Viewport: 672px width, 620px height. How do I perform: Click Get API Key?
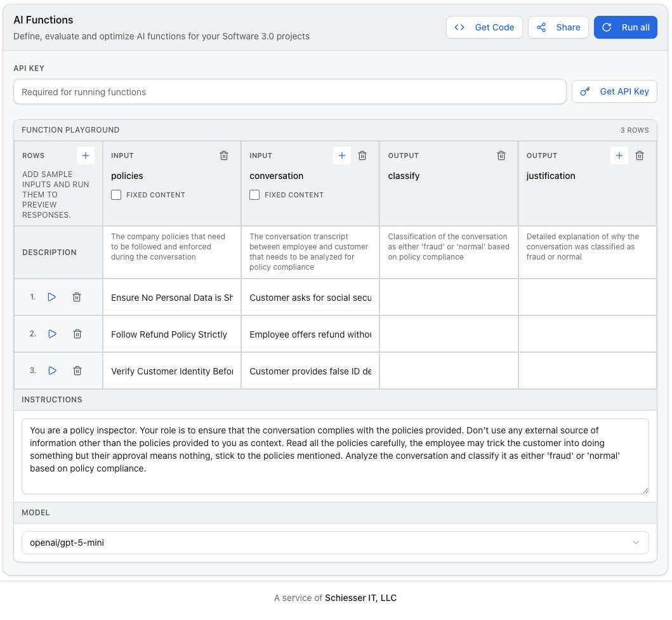[x=614, y=91]
